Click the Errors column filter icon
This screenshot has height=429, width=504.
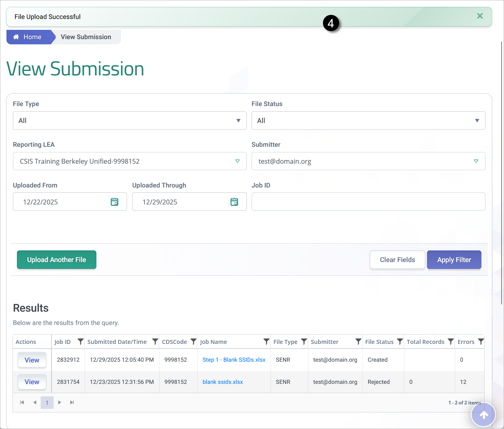click(x=481, y=342)
